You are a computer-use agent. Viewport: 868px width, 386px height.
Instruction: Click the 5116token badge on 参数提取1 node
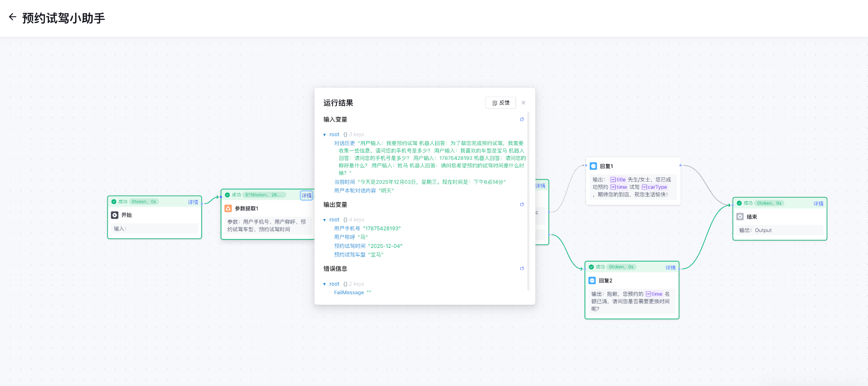point(264,195)
